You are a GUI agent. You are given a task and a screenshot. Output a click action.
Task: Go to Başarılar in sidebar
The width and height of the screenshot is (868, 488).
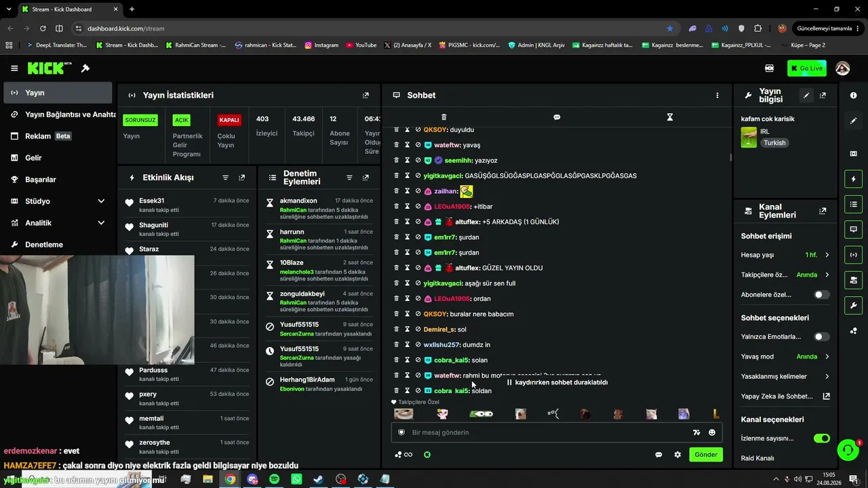tap(58, 180)
